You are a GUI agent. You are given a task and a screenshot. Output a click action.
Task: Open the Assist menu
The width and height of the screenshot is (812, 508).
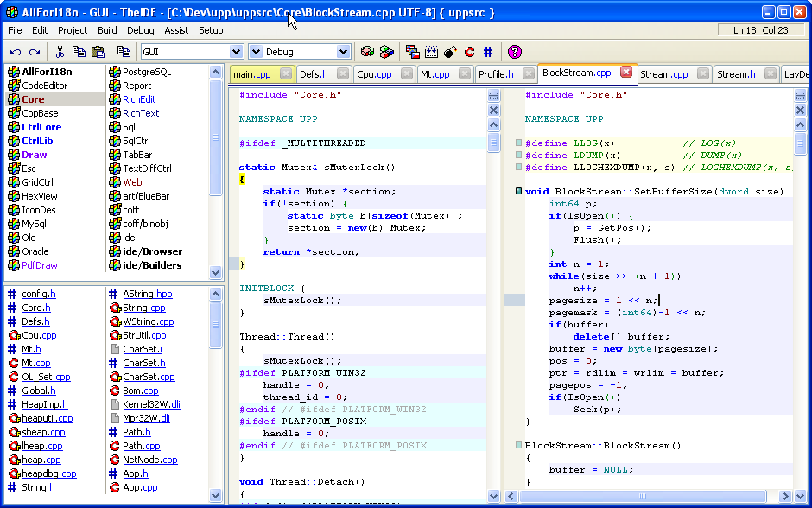pyautogui.click(x=176, y=30)
